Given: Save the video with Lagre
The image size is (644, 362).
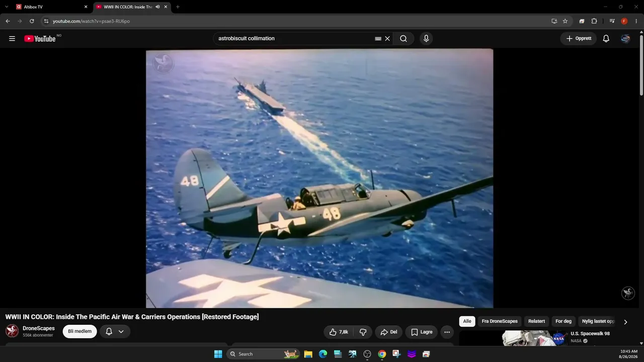Looking at the screenshot, I should pos(422,332).
